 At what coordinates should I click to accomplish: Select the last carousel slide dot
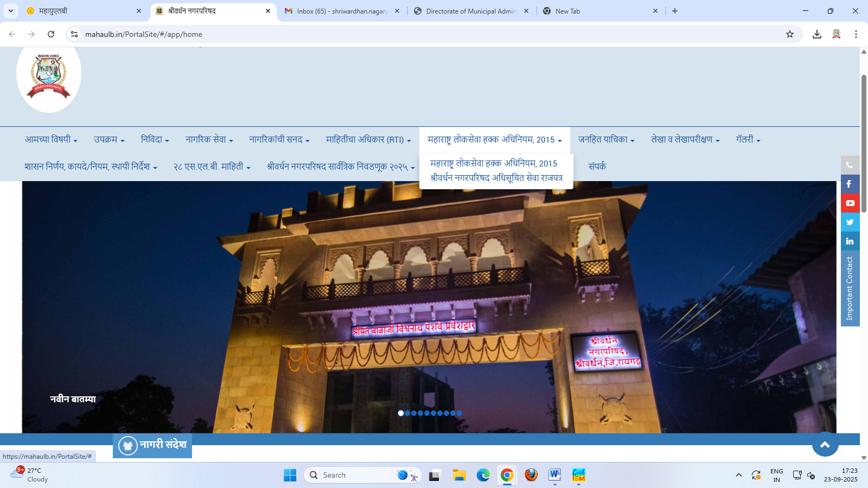(x=459, y=413)
